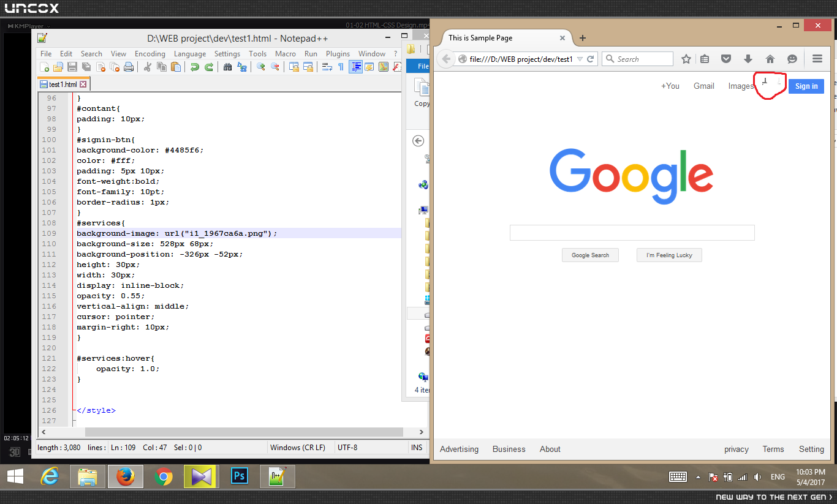Collapse the style block fold marker at line 126
Viewport: 837px width, 504px height.
coord(74,410)
